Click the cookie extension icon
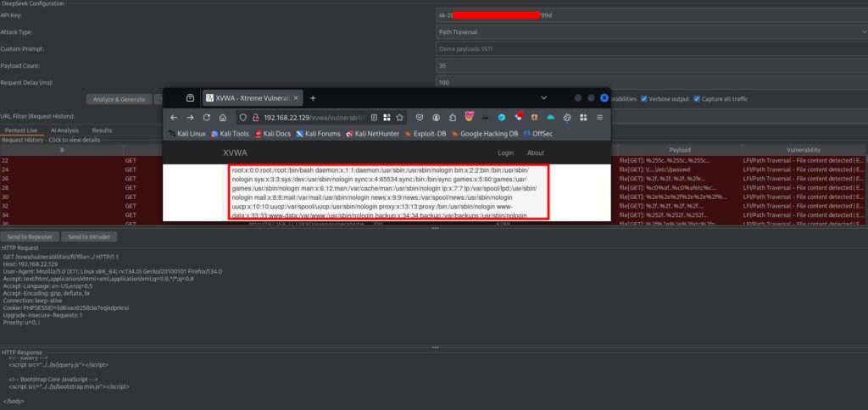Image resolution: width=868 pixels, height=410 pixels. click(567, 117)
